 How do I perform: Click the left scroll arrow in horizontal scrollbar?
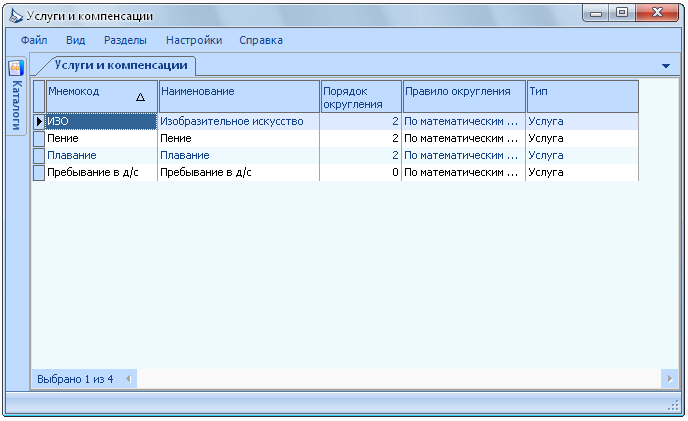tap(129, 378)
